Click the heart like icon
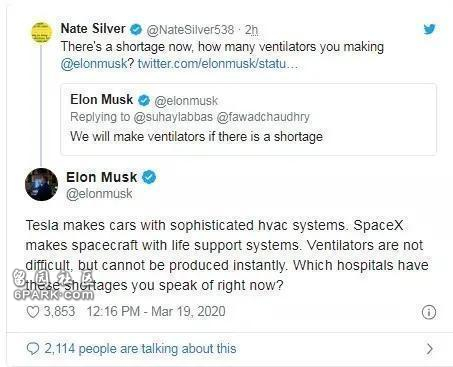This screenshot has width=453, height=367. [x=33, y=312]
